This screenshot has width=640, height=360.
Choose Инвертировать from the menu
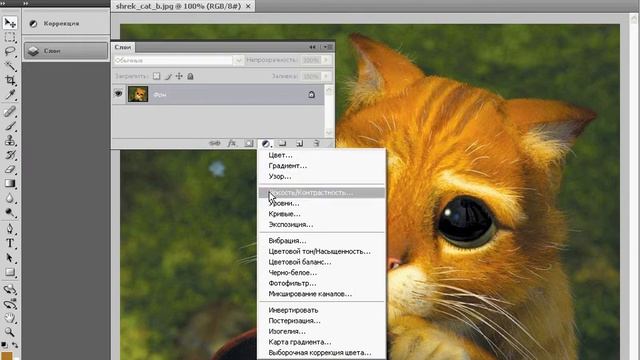[293, 310]
